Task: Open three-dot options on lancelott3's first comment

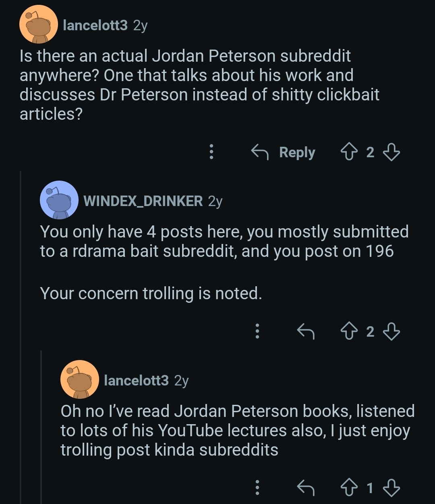Action: [211, 152]
